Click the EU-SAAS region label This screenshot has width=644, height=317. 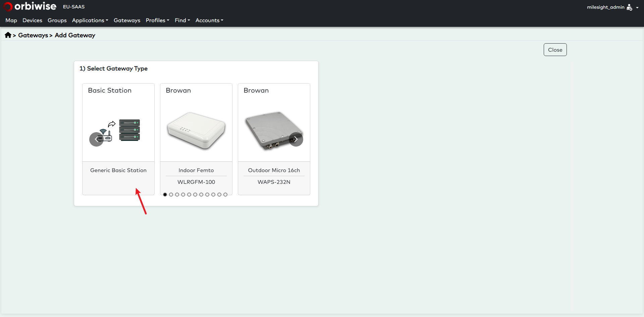74,7
